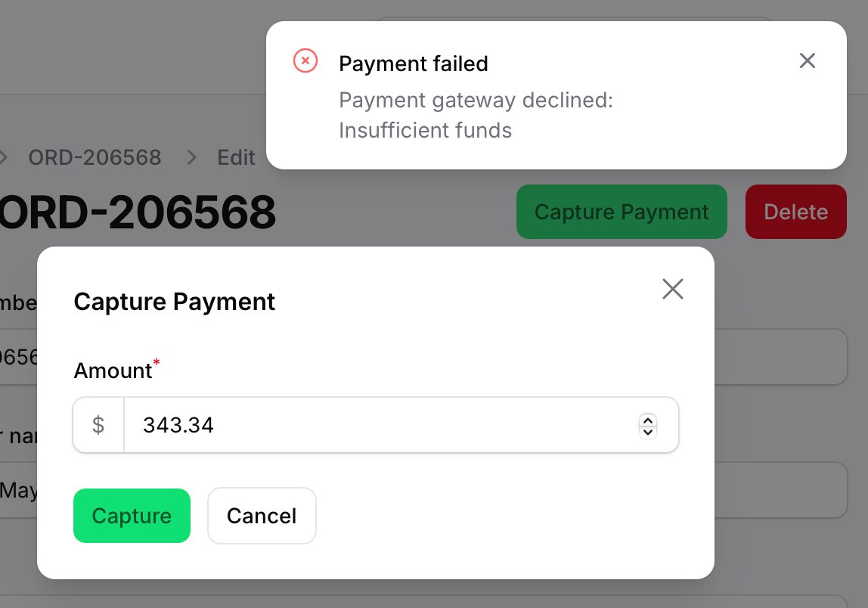Image resolution: width=868 pixels, height=608 pixels.
Task: Close the Capture Payment dialog with X
Action: click(x=672, y=289)
